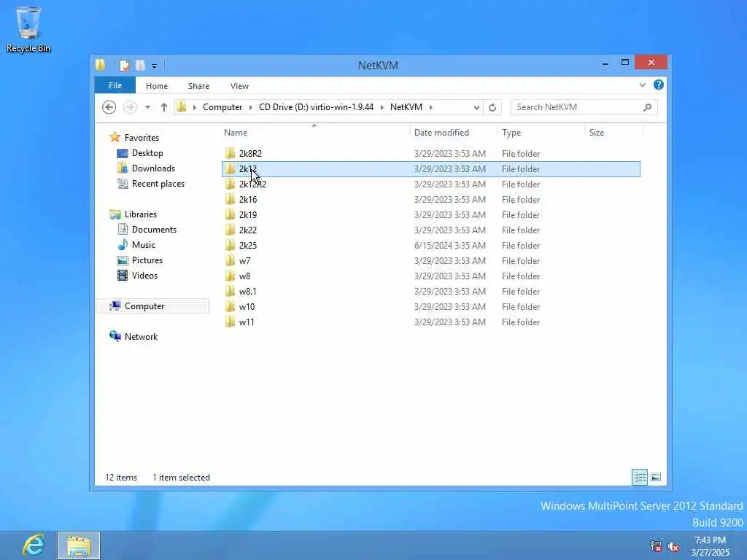The height and width of the screenshot is (560, 747).
Task: Click CD Drive (D:) virtio-win breadcrumb
Action: pos(317,107)
